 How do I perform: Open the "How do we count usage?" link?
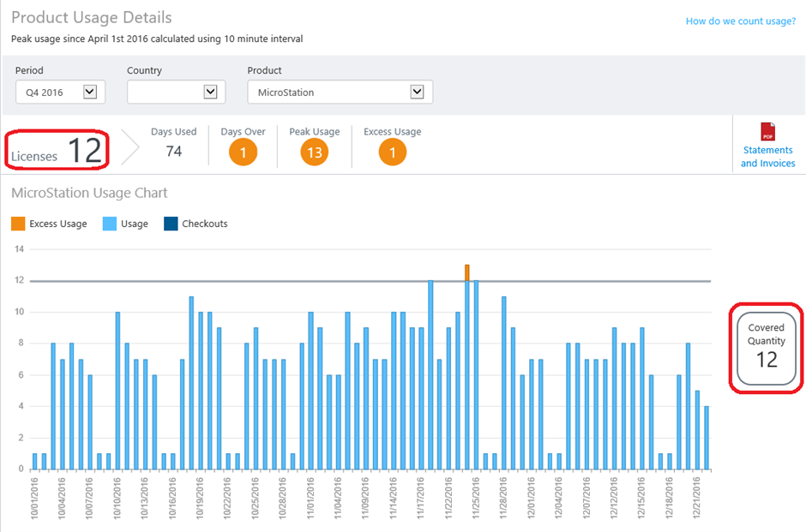point(741,21)
